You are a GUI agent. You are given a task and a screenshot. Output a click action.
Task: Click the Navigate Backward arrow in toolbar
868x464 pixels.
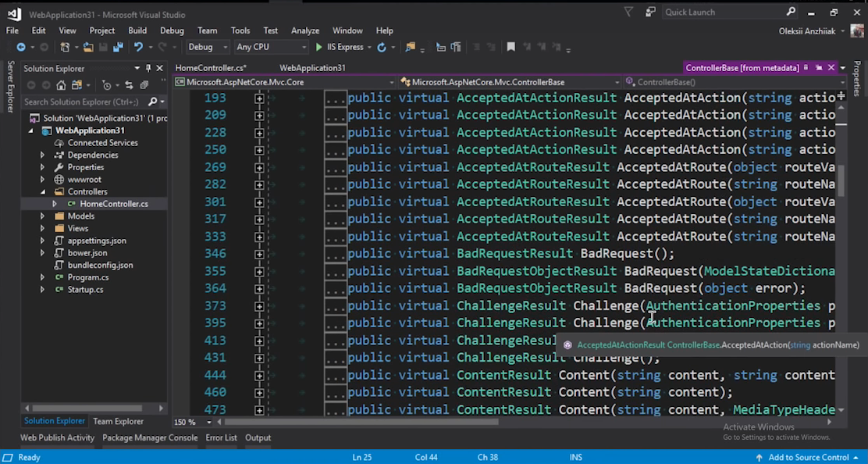(21, 48)
